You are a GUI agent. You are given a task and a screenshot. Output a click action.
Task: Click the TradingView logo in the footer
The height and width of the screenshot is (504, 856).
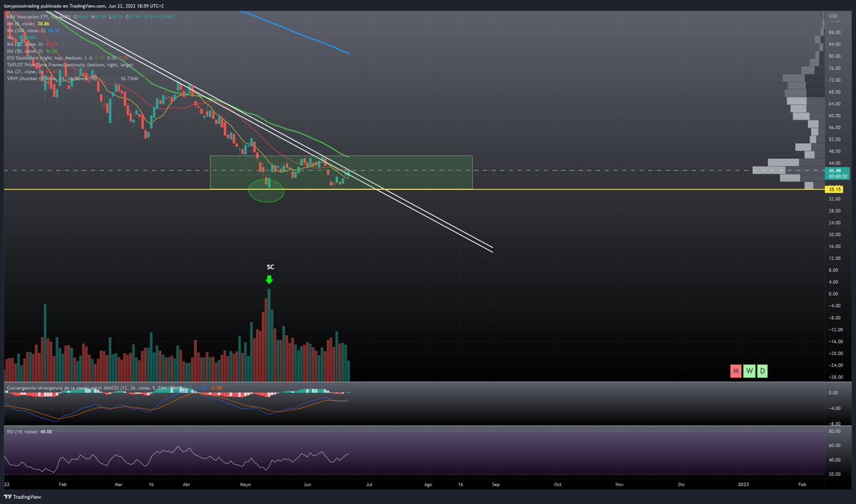24,497
